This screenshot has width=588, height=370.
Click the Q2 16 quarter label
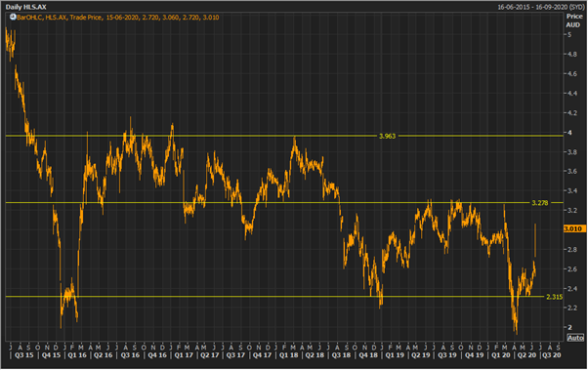(104, 355)
